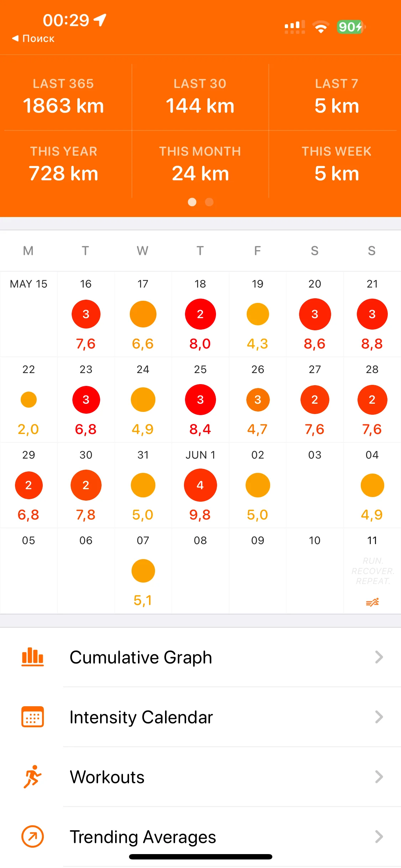Screen dimensions: 401x868
Task: Tap the Workouts runner icon
Action: (x=32, y=777)
